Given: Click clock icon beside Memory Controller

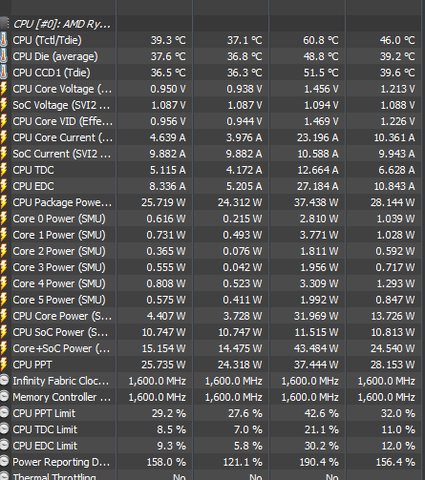Looking at the screenshot, I should 4,397.
